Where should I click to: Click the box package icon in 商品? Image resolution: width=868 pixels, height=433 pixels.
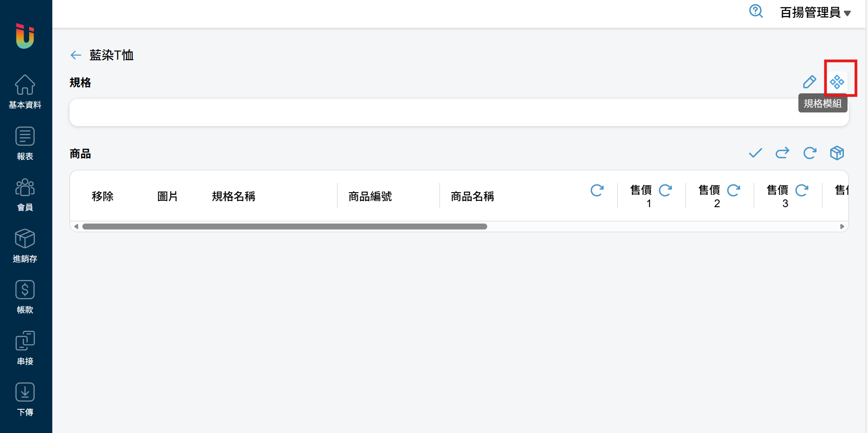click(x=837, y=153)
